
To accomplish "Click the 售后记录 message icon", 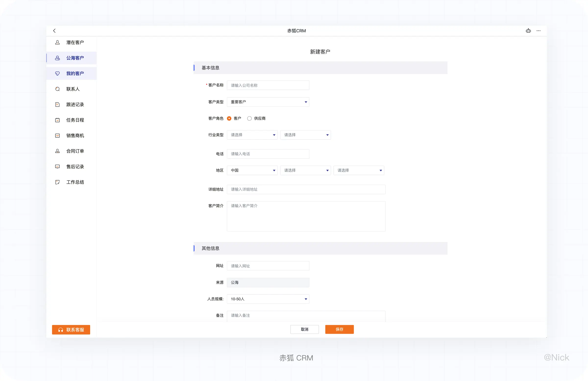I will [x=57, y=167].
